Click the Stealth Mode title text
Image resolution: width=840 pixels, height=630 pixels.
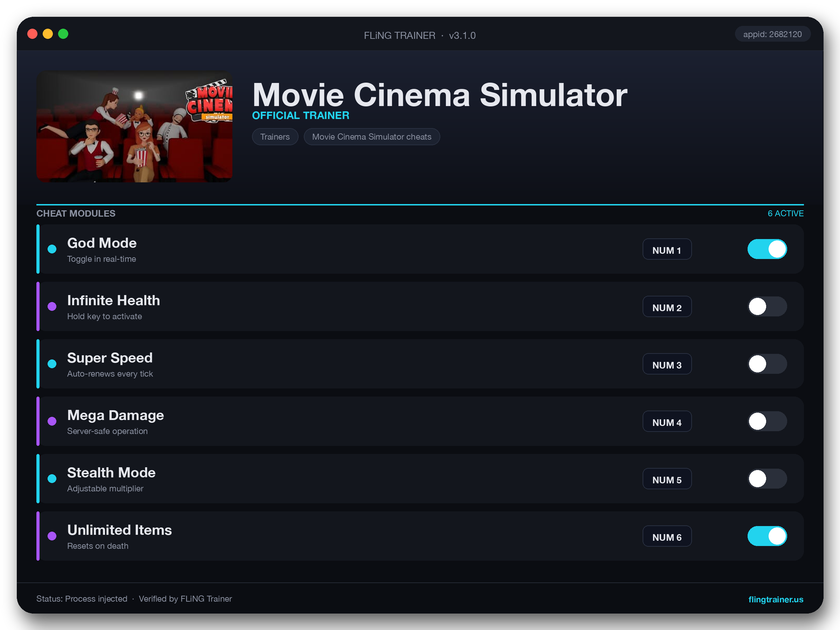(x=111, y=472)
